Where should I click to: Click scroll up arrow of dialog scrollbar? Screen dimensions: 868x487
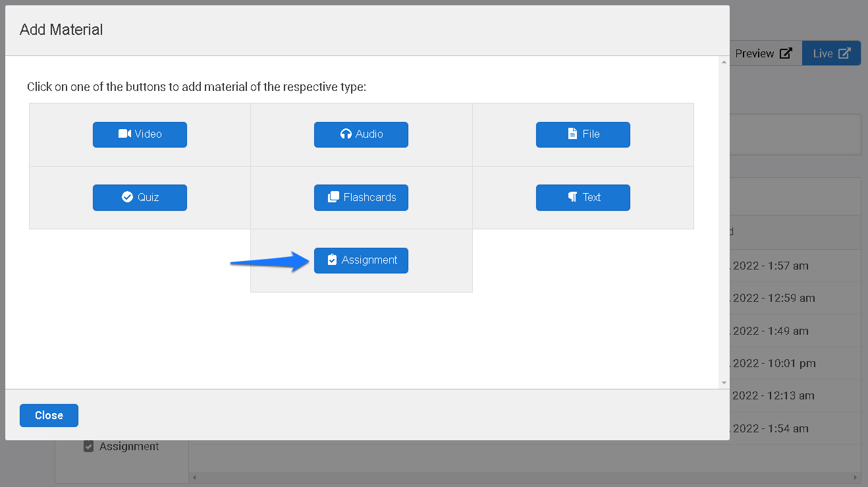pos(724,61)
